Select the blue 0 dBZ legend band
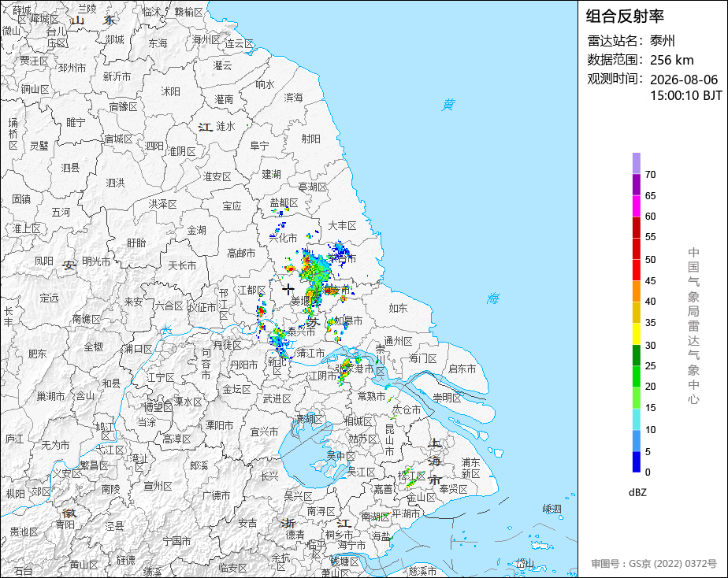 tap(636, 461)
